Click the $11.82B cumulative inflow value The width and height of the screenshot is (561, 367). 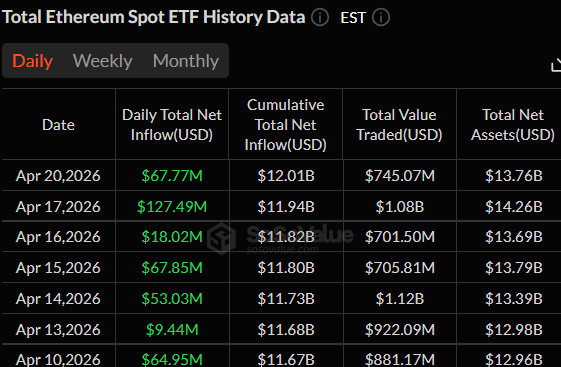pos(286,237)
